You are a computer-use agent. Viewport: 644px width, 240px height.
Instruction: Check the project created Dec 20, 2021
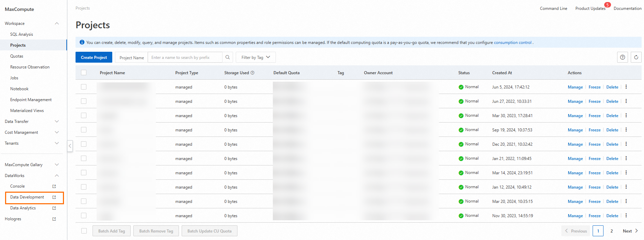pyautogui.click(x=84, y=144)
